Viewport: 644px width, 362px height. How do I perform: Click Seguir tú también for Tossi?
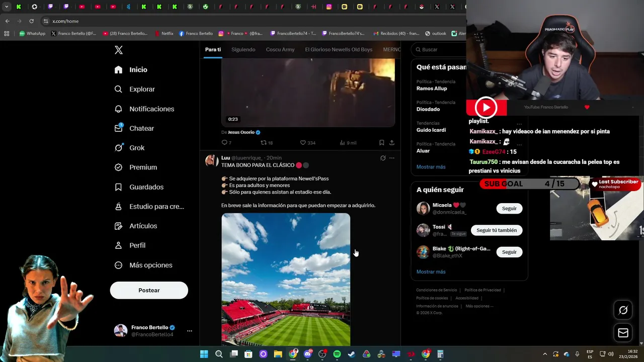point(497,230)
